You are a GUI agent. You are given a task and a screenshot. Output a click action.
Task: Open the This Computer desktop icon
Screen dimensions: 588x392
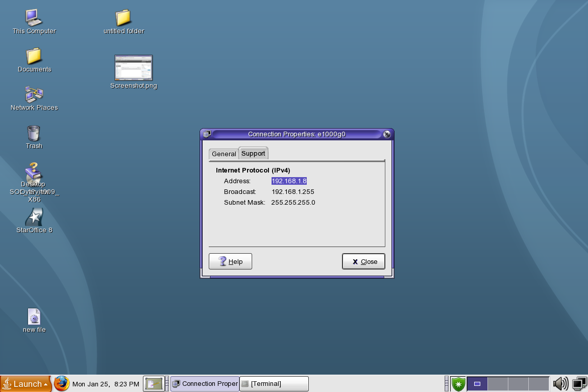tap(34, 18)
